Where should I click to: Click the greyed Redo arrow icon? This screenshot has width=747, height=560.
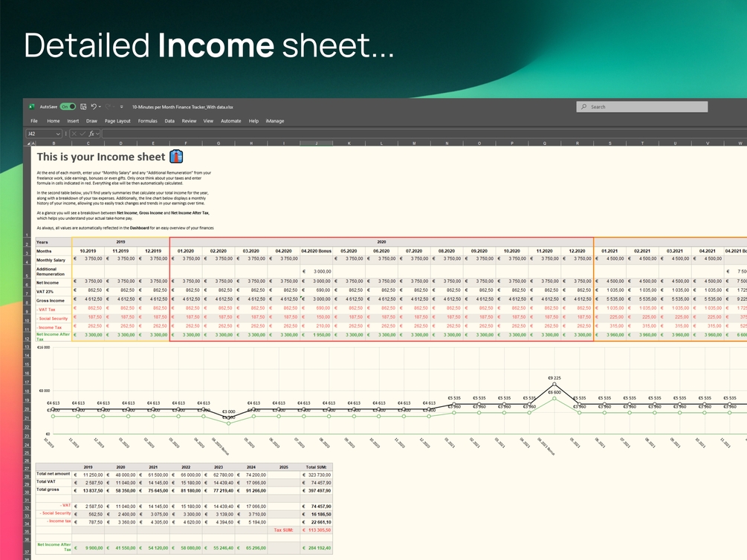coord(108,107)
